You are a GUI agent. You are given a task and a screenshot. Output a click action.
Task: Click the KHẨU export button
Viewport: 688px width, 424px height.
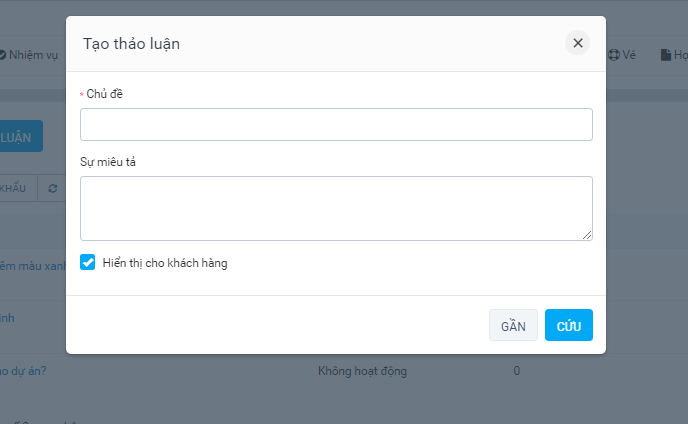(15, 188)
